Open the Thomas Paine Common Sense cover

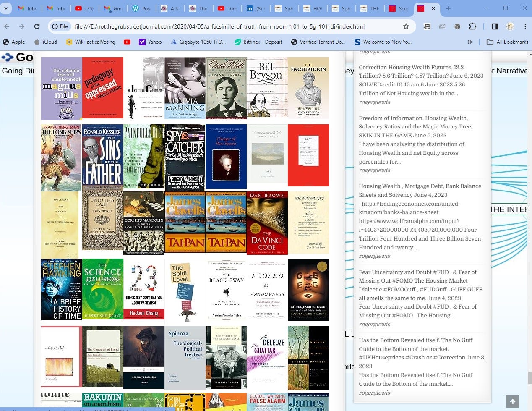(x=308, y=223)
